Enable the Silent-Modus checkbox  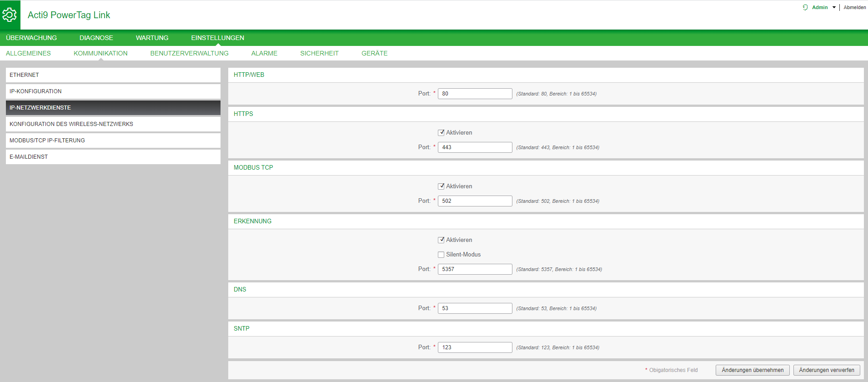(x=441, y=255)
